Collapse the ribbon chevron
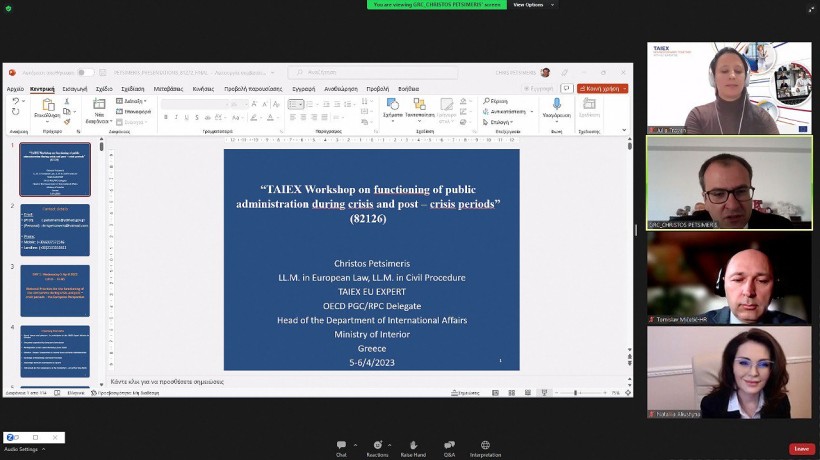Image resolution: width=820 pixels, height=460 pixels. [x=624, y=130]
